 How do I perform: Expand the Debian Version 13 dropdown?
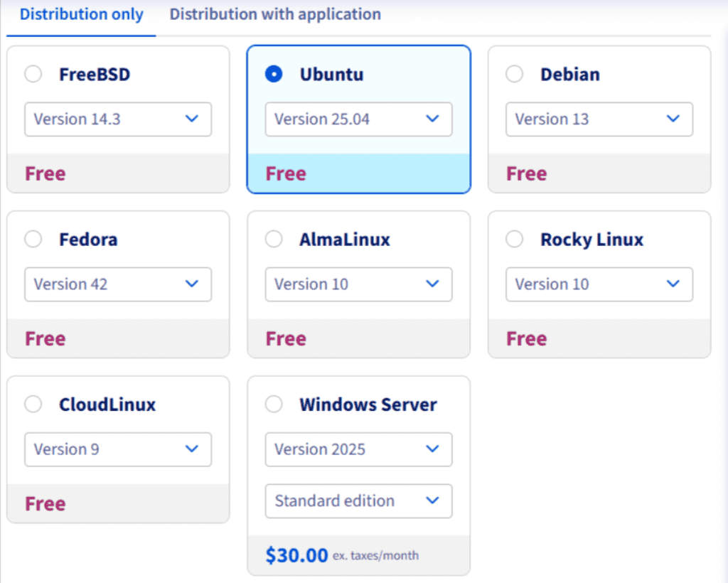pyautogui.click(x=599, y=119)
